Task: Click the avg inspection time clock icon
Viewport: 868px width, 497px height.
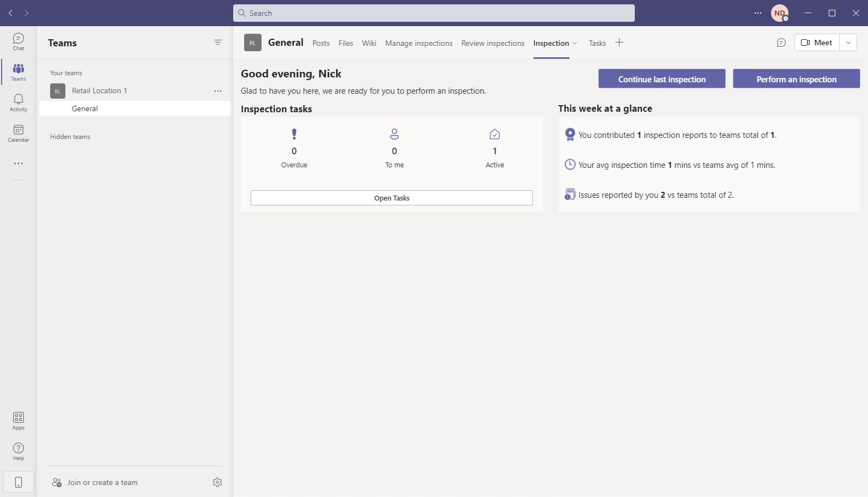Action: point(570,165)
